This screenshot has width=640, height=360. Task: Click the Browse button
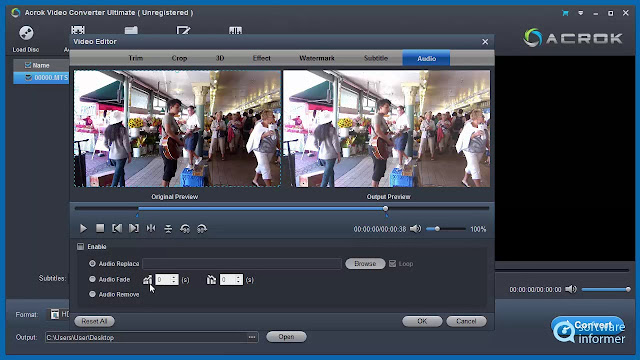point(365,264)
